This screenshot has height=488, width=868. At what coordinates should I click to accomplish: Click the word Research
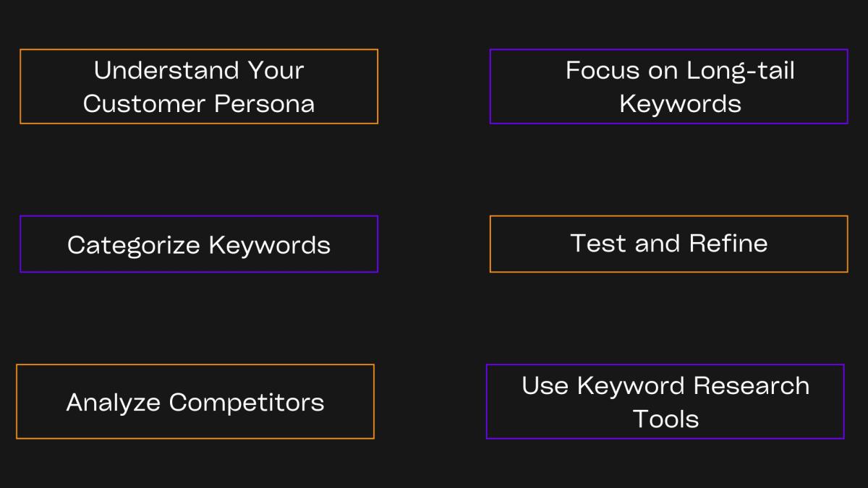click(x=752, y=385)
